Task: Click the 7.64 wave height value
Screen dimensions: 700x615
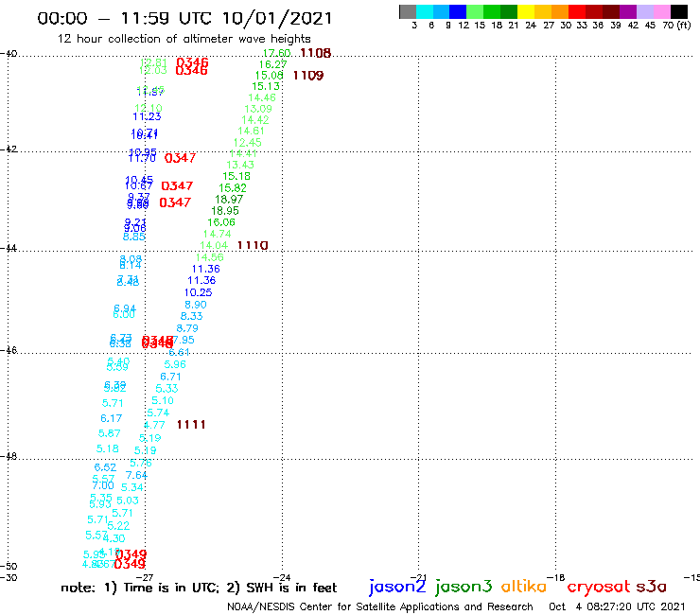Action: coord(136,475)
